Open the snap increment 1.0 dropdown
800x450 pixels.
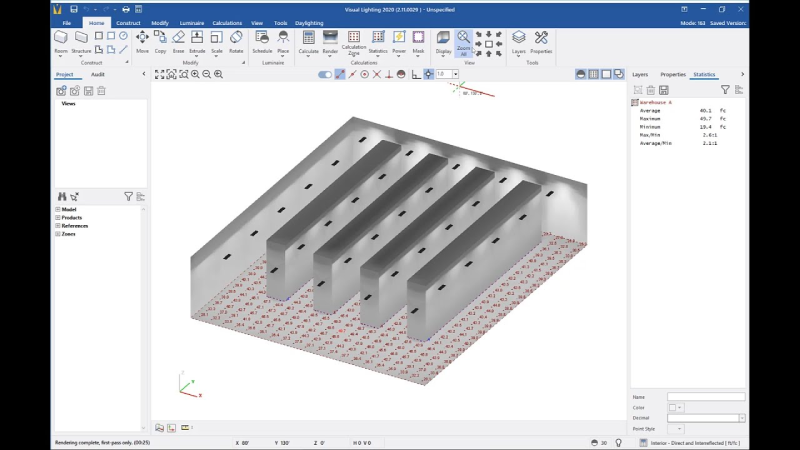(455, 74)
